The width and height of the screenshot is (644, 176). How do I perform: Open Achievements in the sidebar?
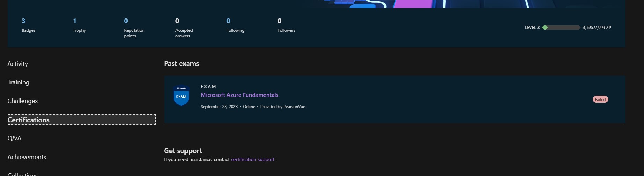27,157
